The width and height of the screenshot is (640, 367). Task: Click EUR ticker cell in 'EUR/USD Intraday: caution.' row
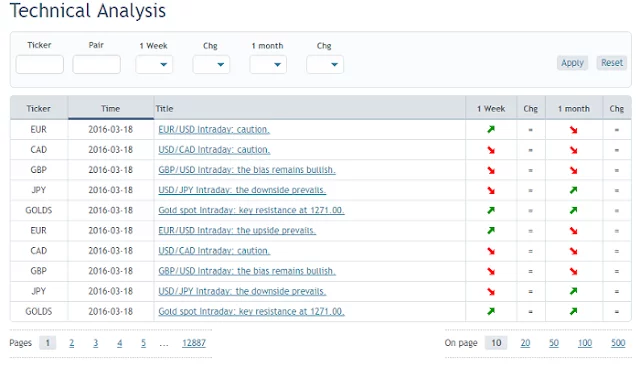click(39, 129)
